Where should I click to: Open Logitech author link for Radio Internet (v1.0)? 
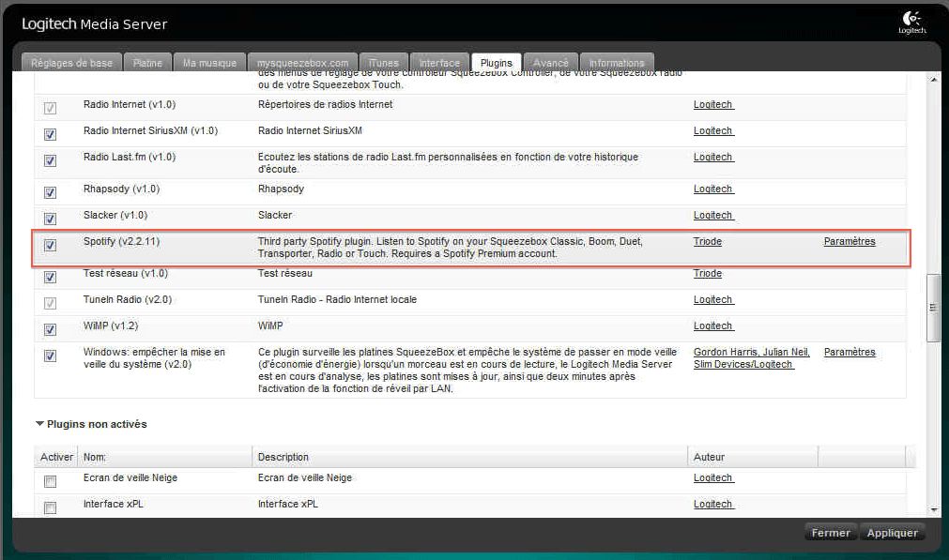pos(713,105)
